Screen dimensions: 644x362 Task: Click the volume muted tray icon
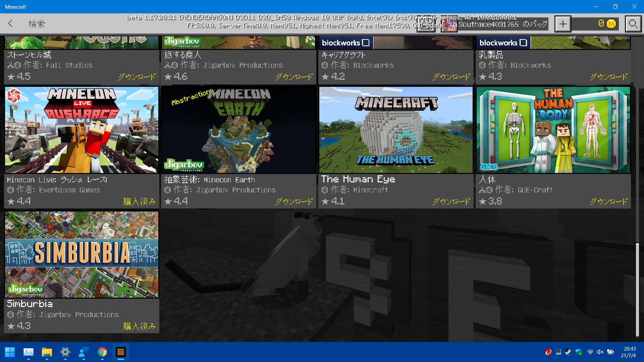click(x=600, y=352)
